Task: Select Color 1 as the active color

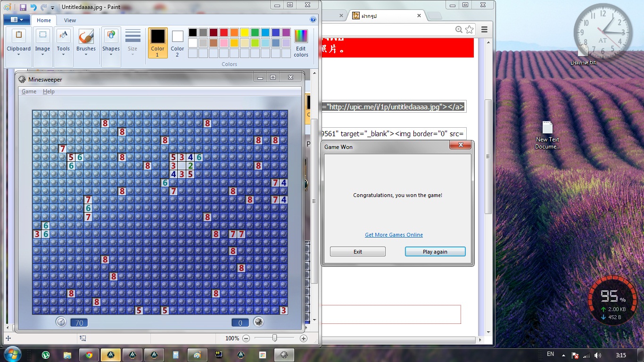Action: (x=157, y=43)
